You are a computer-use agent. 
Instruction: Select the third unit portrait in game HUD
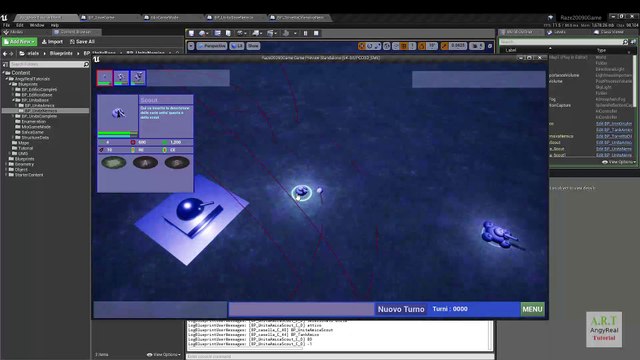click(x=138, y=78)
